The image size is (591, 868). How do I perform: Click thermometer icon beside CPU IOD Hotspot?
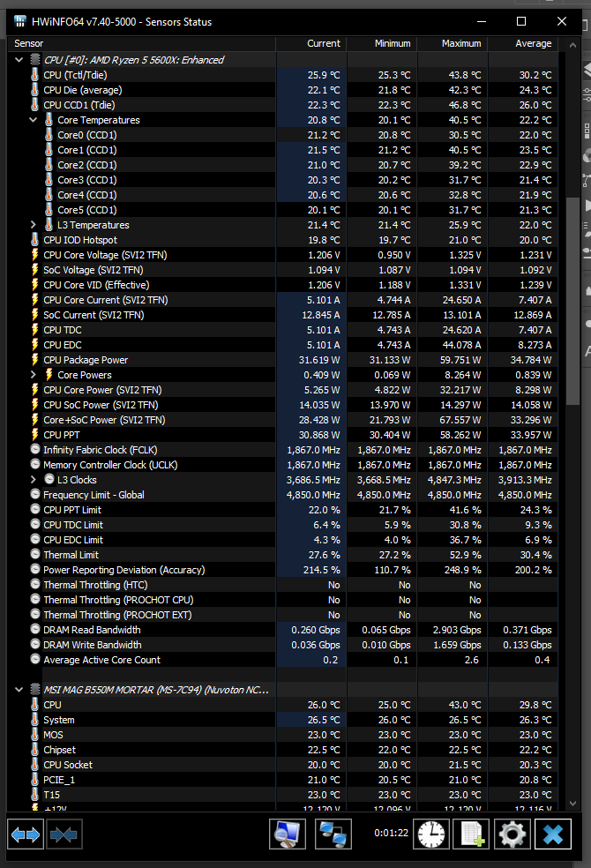pyautogui.click(x=35, y=240)
